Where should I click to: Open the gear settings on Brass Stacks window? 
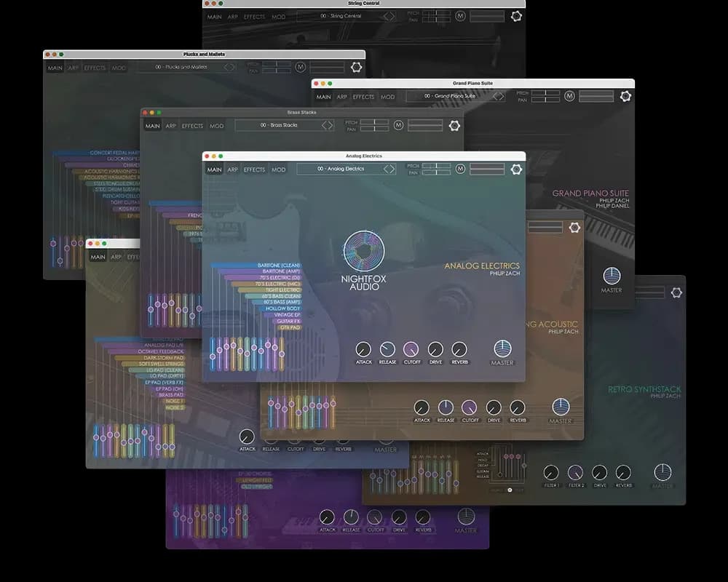pos(455,125)
